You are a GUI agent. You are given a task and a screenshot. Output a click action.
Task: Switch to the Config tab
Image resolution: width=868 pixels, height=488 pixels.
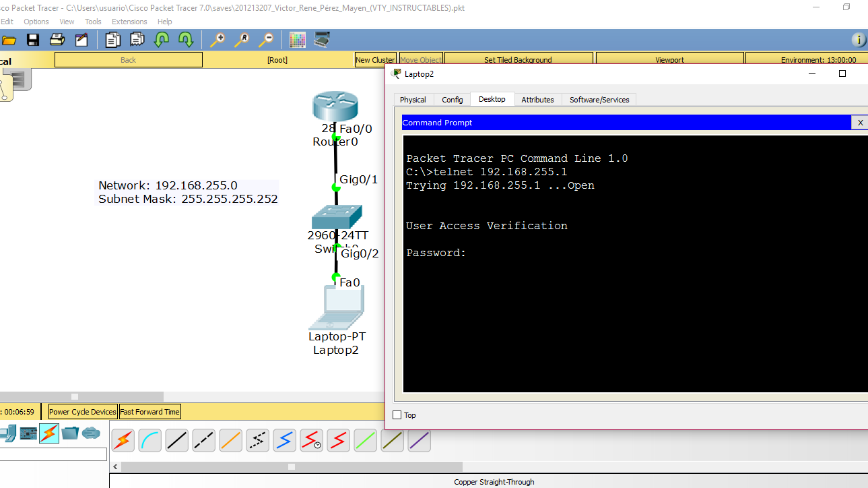tap(452, 99)
